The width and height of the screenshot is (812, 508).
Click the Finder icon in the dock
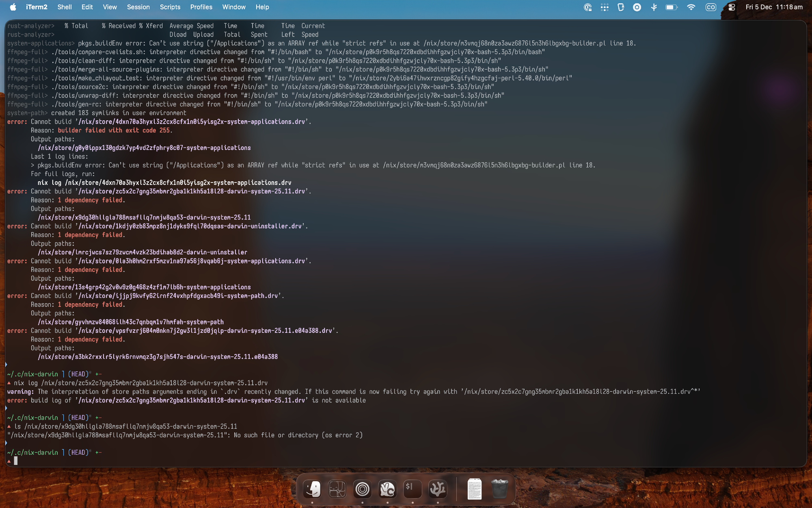point(312,489)
